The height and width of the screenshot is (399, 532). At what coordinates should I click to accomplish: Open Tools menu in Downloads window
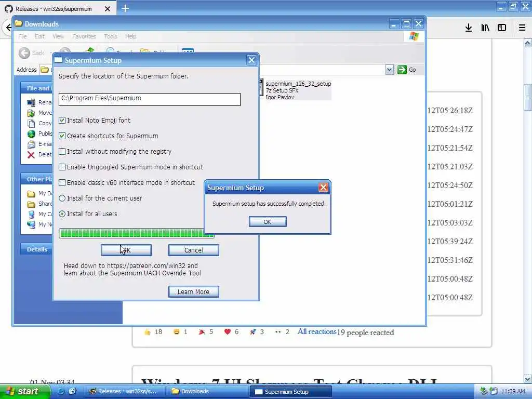111,36
